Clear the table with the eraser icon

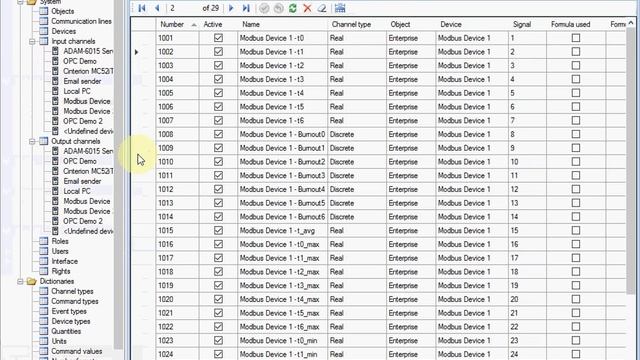322,8
